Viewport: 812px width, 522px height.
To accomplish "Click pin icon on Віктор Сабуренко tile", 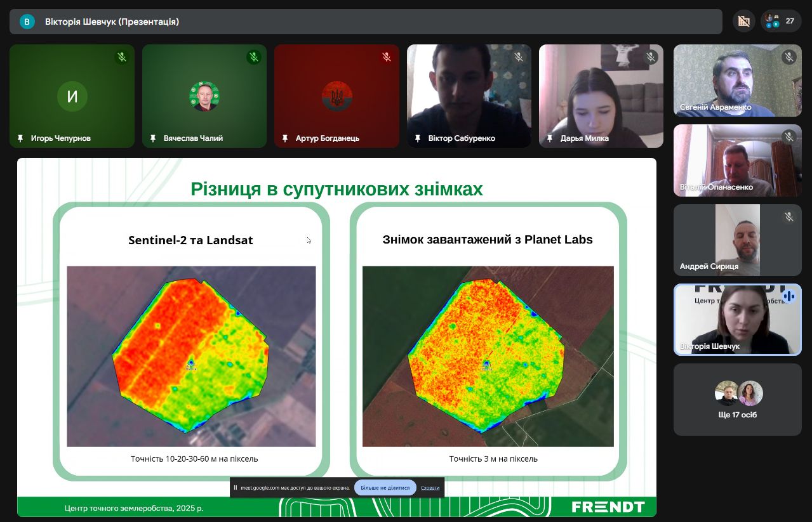I will click(x=418, y=138).
